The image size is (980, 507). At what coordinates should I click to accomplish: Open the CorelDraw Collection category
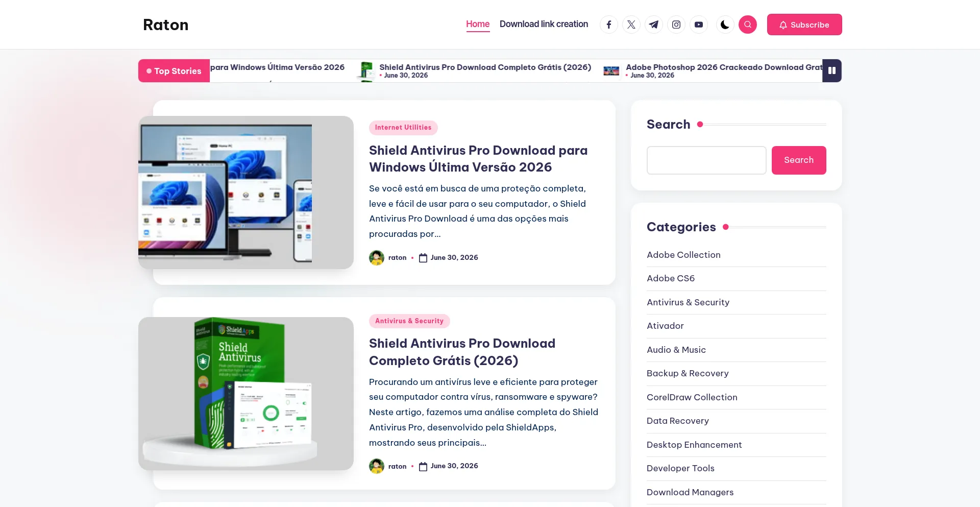pos(692,397)
